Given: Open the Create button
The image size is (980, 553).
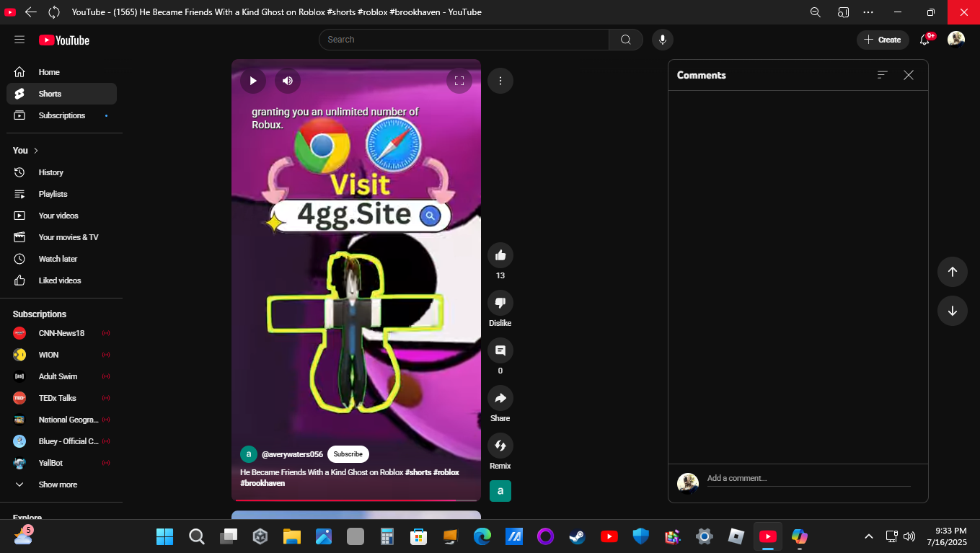Looking at the screenshot, I should pos(883,40).
